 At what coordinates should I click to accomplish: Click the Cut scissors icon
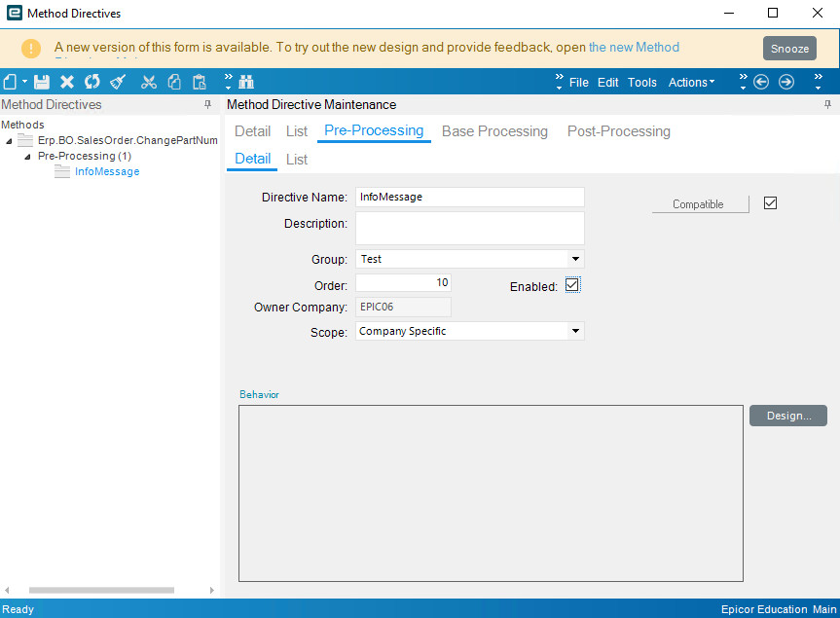[x=149, y=83]
